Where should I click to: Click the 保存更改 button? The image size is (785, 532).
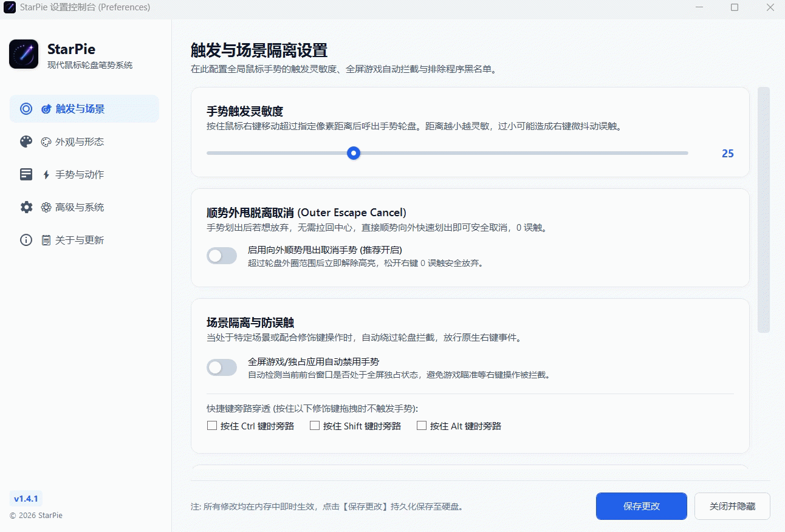[642, 506]
